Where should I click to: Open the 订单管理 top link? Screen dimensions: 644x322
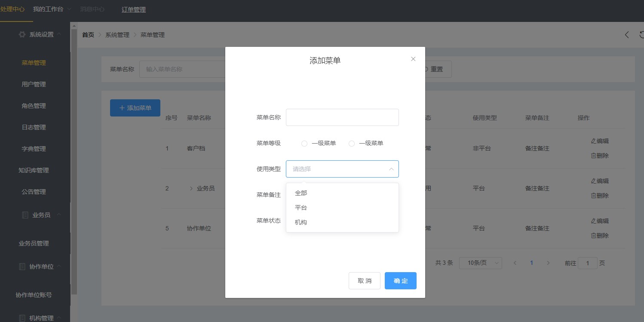click(134, 9)
